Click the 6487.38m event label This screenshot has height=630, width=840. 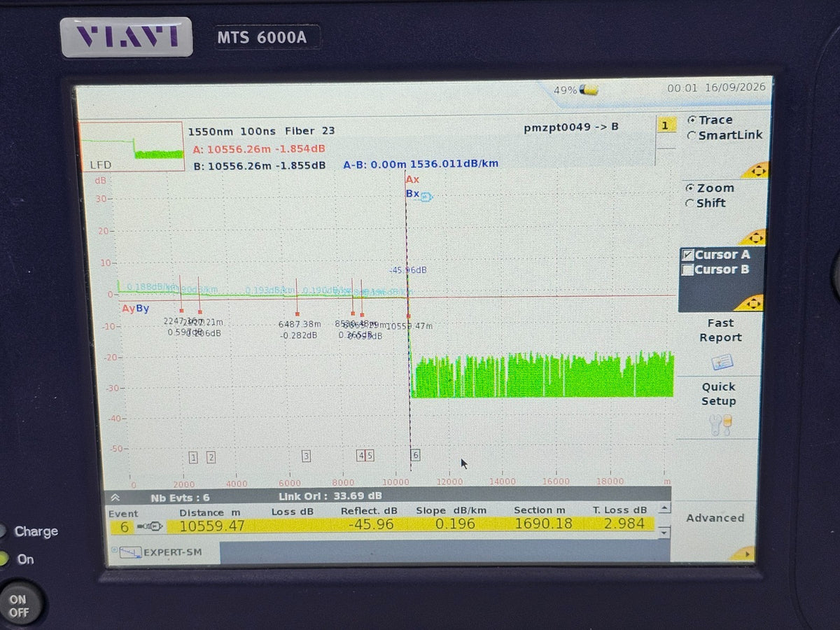[x=300, y=324]
